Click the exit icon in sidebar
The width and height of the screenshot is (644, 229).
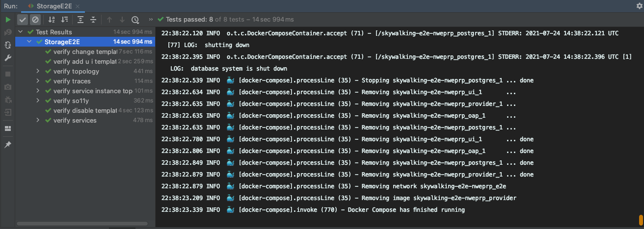coord(8,112)
